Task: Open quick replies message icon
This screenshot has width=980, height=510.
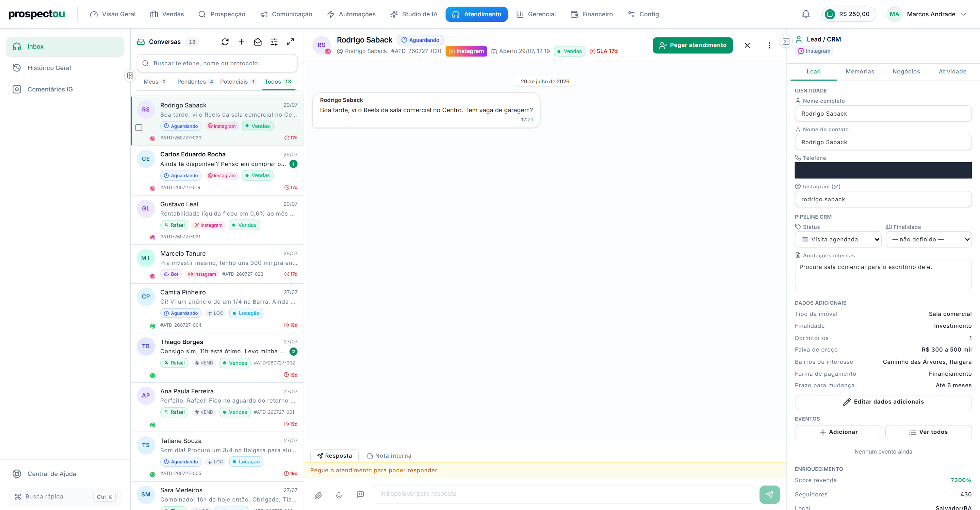Action: 360,494
